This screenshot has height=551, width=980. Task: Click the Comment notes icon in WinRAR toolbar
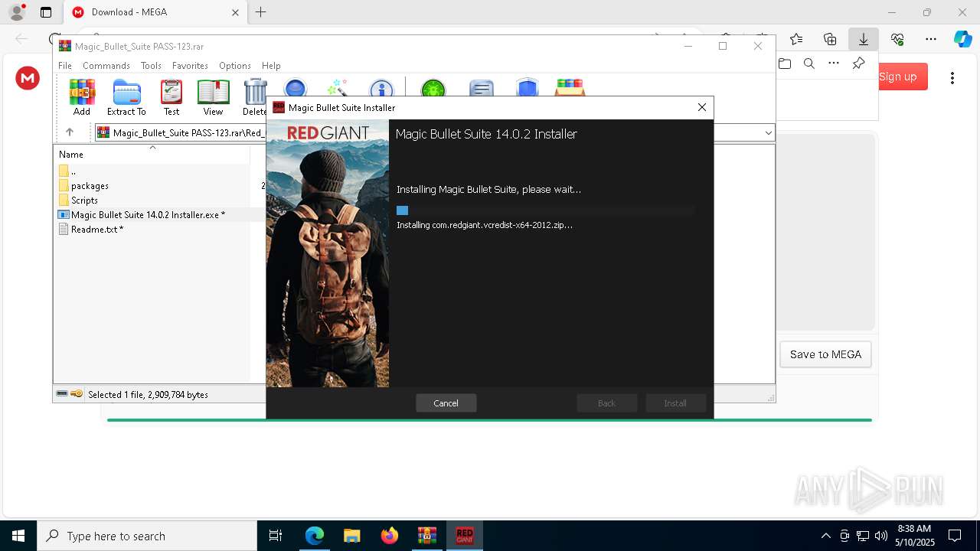(481, 87)
